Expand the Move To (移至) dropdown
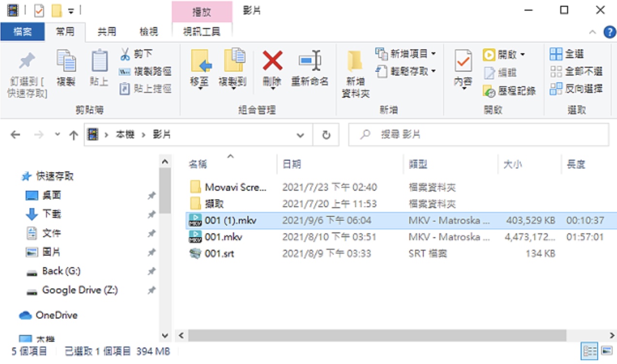Viewport: 617px width, 364px height. tap(199, 88)
